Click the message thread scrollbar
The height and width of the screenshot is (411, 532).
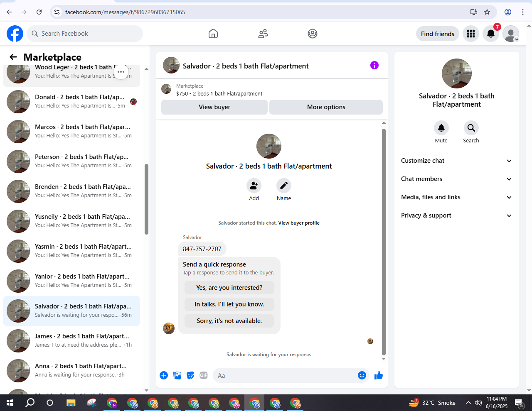(x=384, y=242)
